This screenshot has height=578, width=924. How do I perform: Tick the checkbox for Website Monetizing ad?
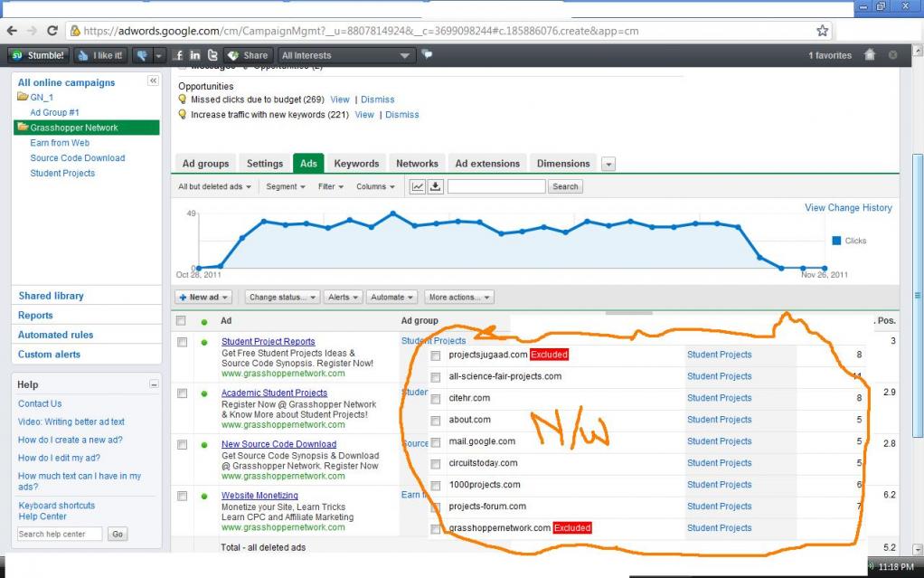coord(182,496)
